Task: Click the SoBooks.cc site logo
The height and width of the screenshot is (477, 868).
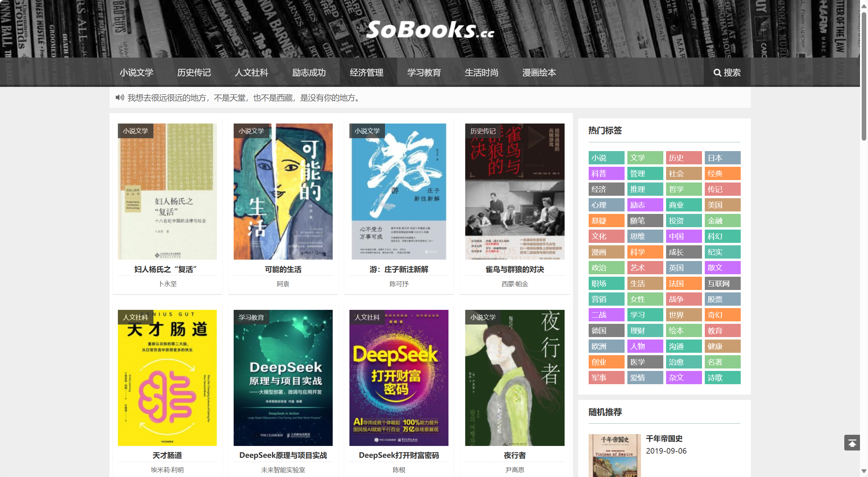Action: [x=430, y=29]
